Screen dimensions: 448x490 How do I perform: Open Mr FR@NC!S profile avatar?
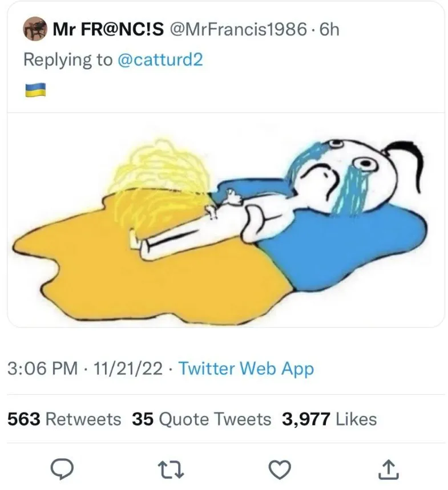pyautogui.click(x=33, y=31)
